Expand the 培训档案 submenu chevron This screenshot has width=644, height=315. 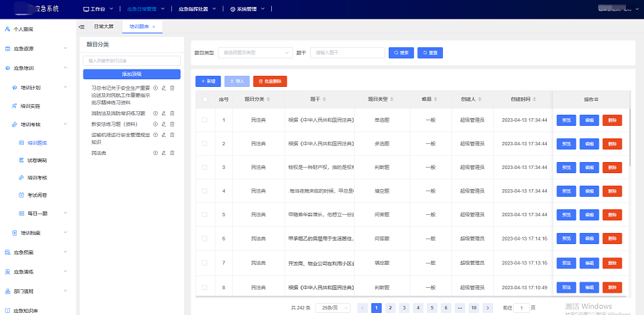[x=65, y=233]
